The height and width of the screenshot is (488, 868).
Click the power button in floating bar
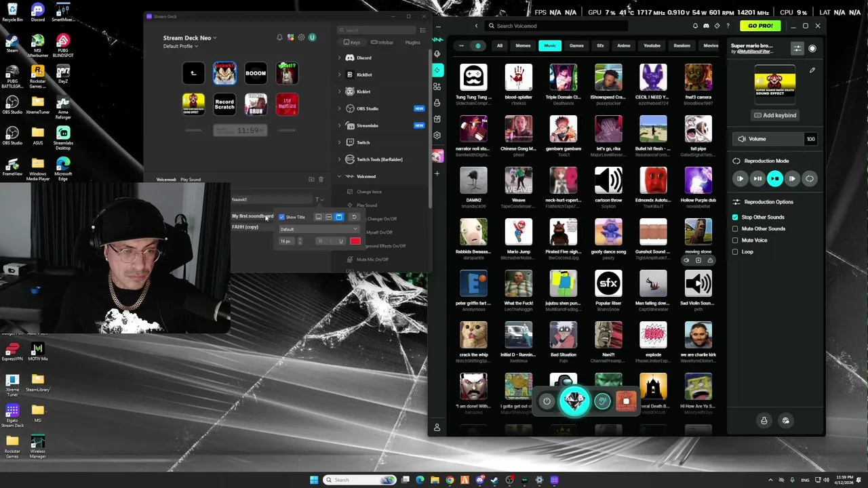click(547, 401)
